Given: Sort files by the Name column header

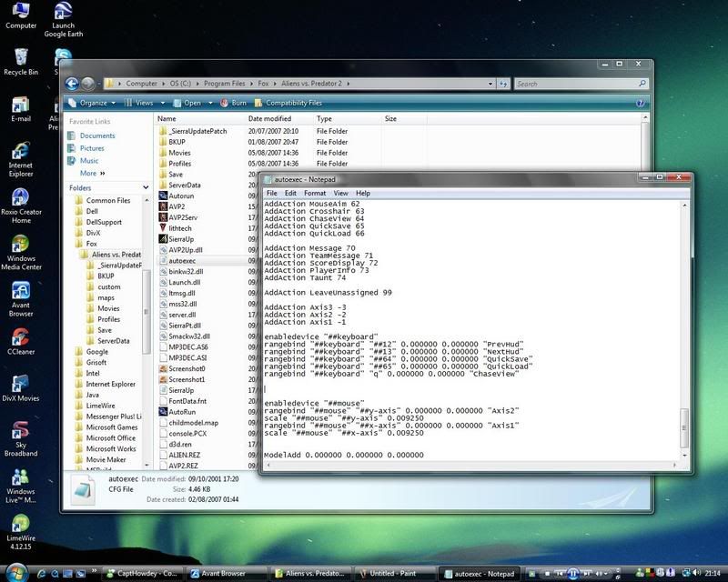Looking at the screenshot, I should coord(167,119).
